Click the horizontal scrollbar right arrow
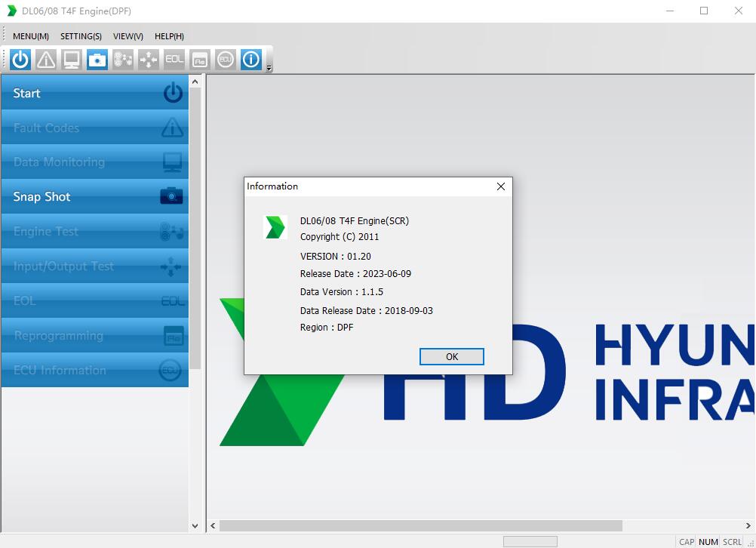Viewport: 756px width, 548px height. pos(748,526)
